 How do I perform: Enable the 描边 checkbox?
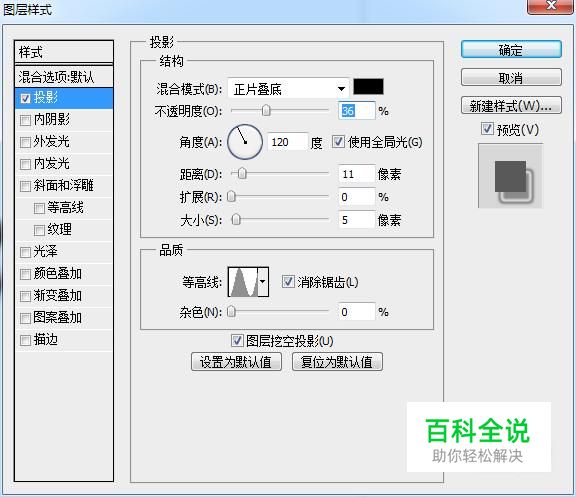click(25, 340)
